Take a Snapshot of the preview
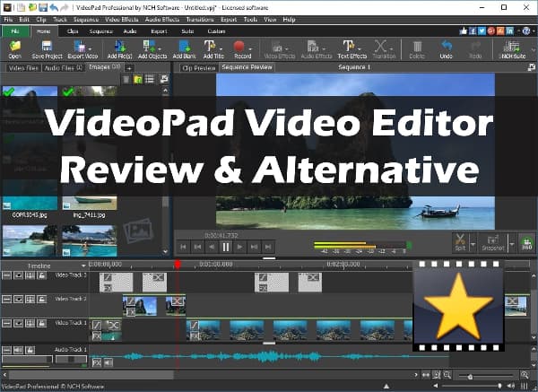The width and height of the screenshot is (538, 392). click(x=492, y=242)
